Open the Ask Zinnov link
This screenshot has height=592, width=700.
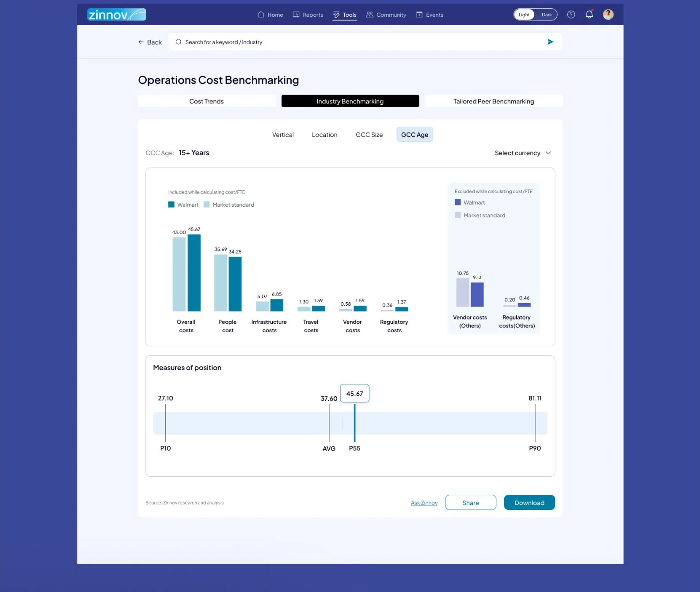424,503
